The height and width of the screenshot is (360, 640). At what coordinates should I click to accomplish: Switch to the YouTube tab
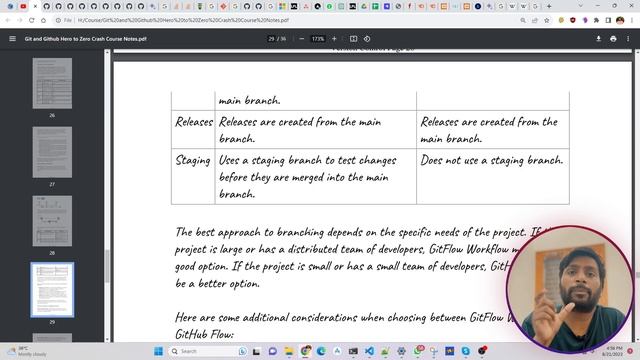click(23, 6)
